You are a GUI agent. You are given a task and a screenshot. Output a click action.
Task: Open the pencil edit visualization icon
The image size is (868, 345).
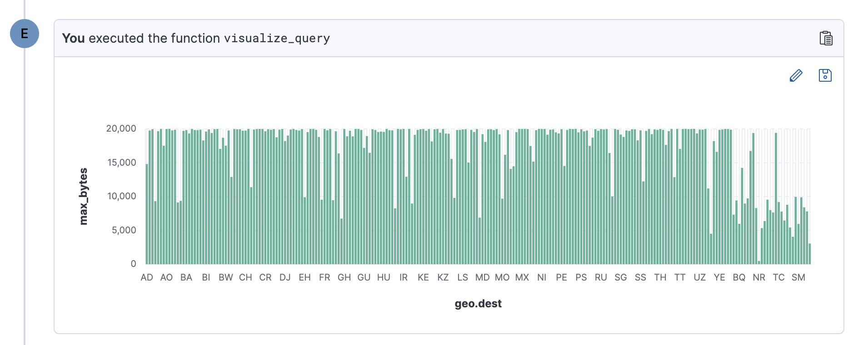[x=796, y=75]
